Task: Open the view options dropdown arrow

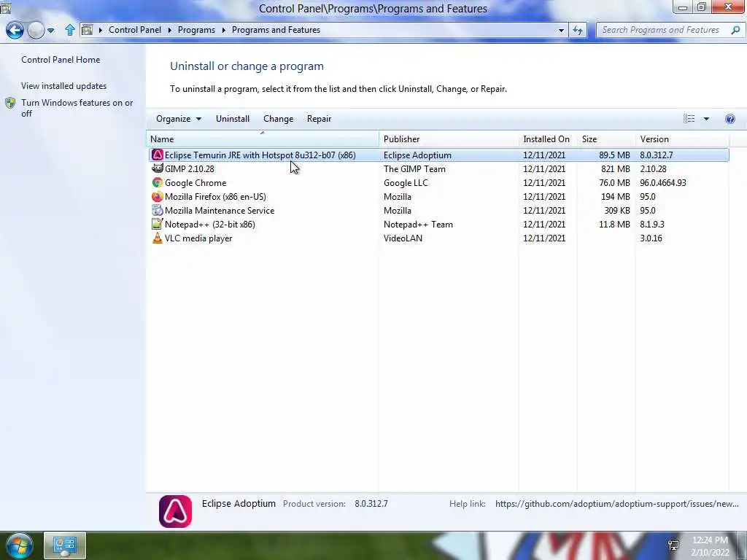Action: [x=706, y=119]
